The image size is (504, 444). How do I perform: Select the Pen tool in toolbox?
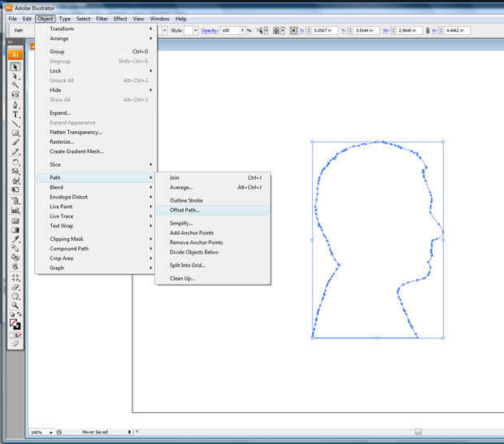point(15,105)
